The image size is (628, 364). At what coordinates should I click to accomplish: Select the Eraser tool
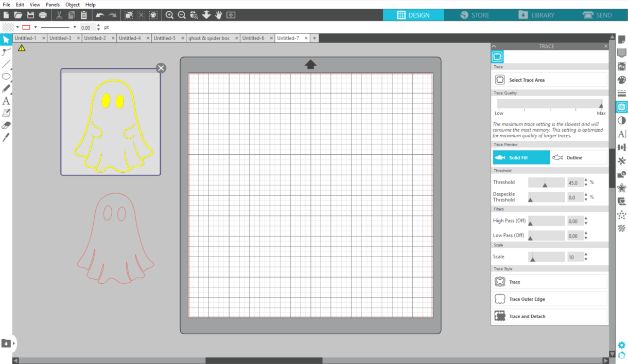tap(6, 125)
